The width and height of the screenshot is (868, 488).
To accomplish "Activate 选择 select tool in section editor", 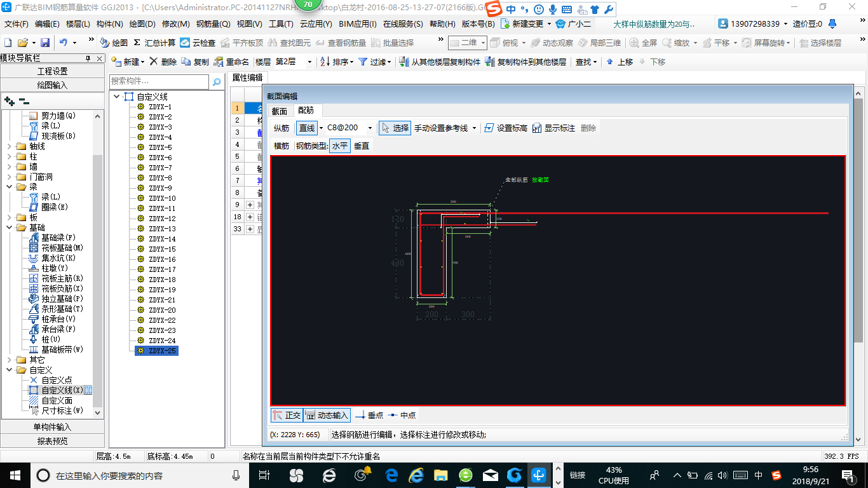I will coord(395,128).
